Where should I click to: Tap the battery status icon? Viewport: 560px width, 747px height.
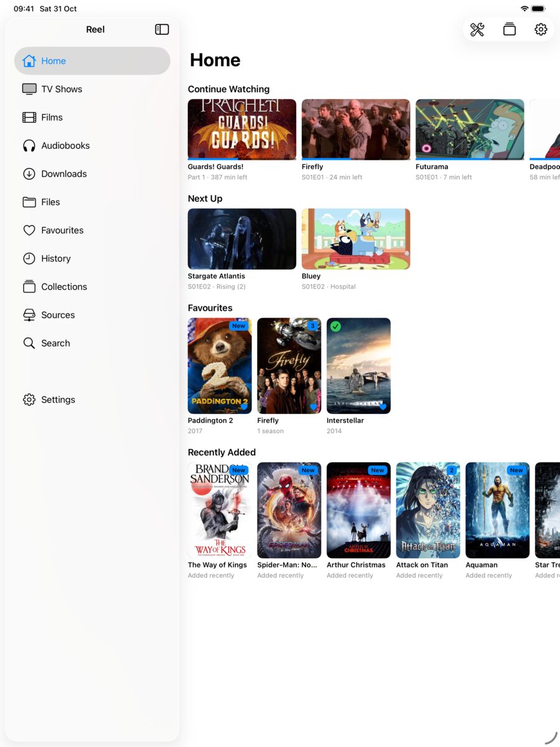pyautogui.click(x=539, y=9)
